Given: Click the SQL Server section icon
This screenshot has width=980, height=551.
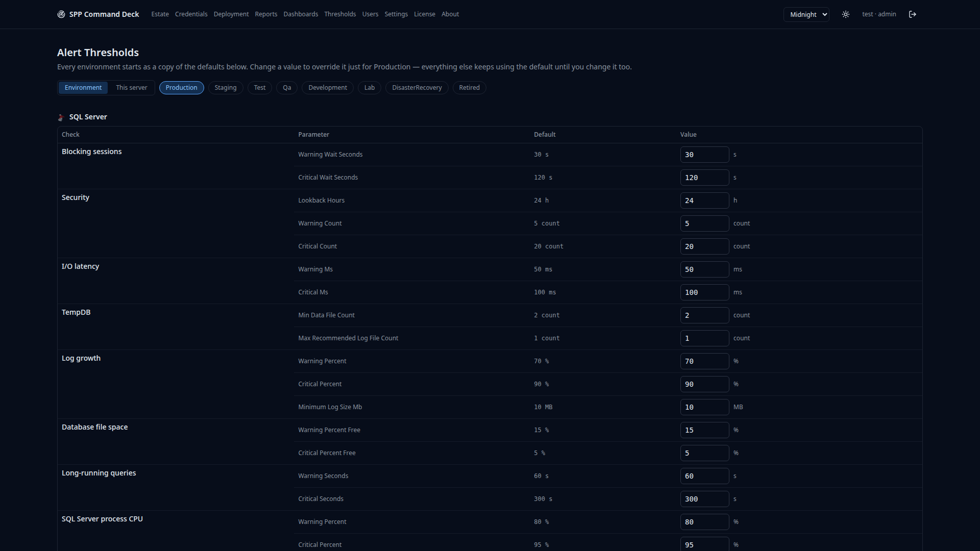Looking at the screenshot, I should click(x=61, y=117).
